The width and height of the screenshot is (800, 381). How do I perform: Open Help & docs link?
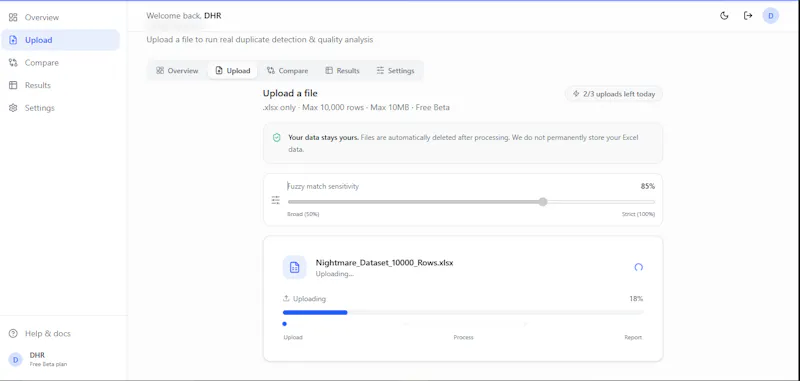pos(40,334)
